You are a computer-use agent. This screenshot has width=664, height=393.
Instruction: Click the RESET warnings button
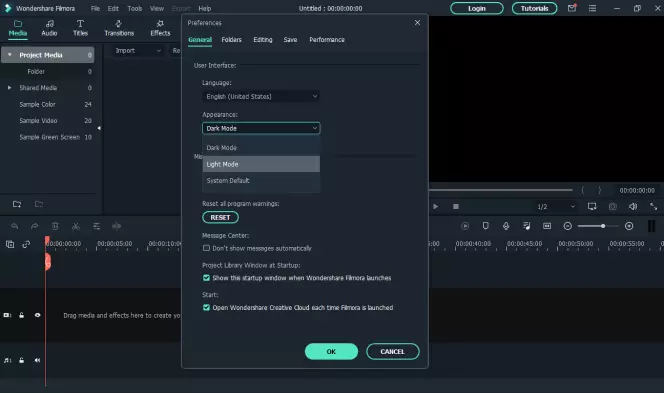(x=220, y=217)
